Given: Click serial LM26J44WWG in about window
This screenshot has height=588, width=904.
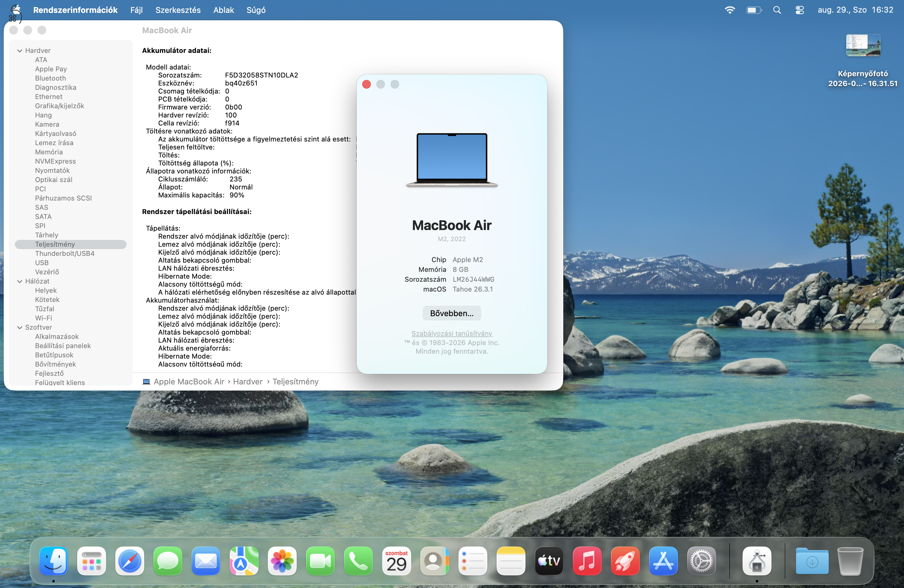Looking at the screenshot, I should (473, 279).
